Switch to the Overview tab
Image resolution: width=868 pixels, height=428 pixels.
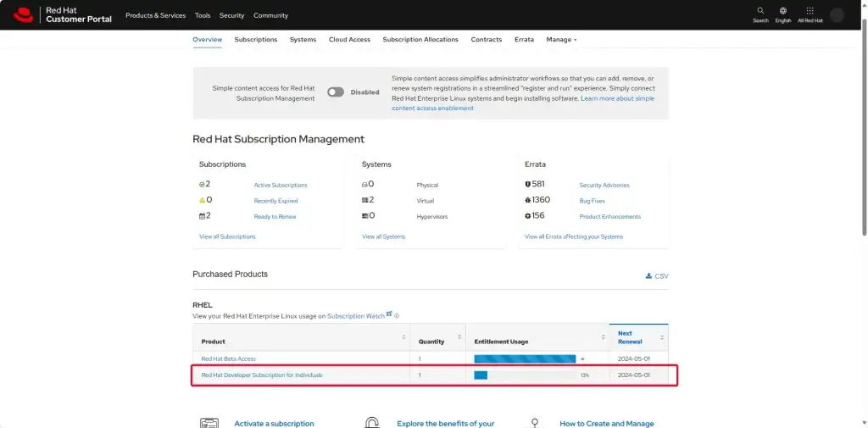tap(208, 40)
